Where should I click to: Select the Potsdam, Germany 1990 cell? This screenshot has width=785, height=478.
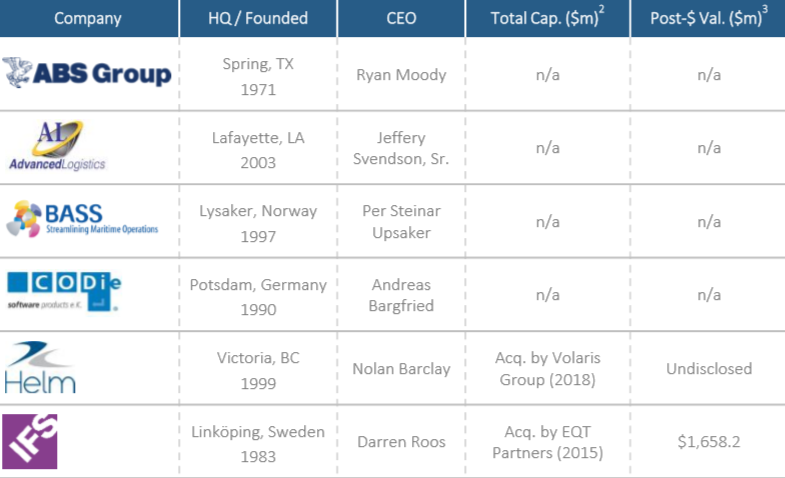point(259,295)
